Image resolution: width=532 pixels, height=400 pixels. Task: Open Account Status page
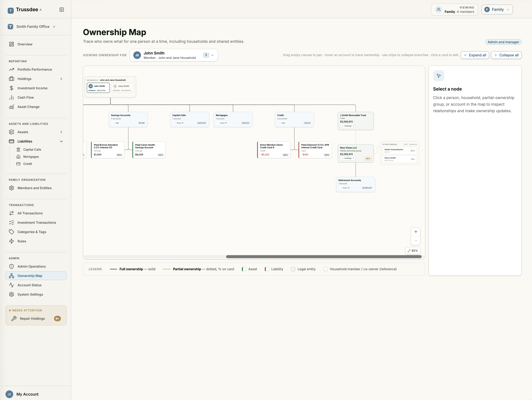point(36,285)
